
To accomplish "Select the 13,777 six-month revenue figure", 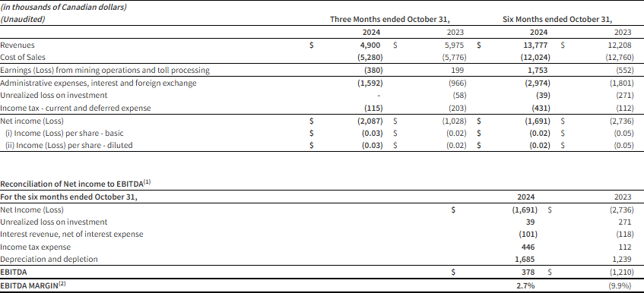I will (537, 45).
